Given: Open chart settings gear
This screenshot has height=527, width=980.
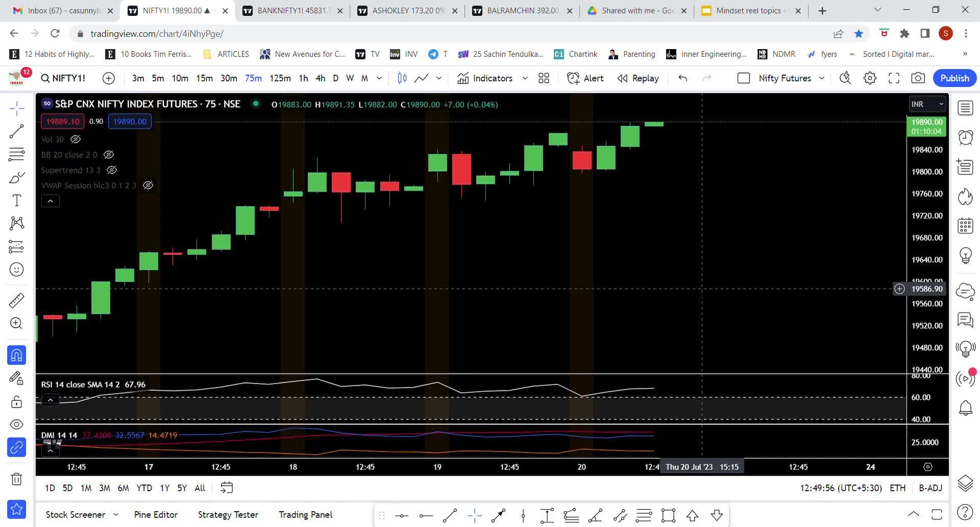Looking at the screenshot, I should point(870,78).
